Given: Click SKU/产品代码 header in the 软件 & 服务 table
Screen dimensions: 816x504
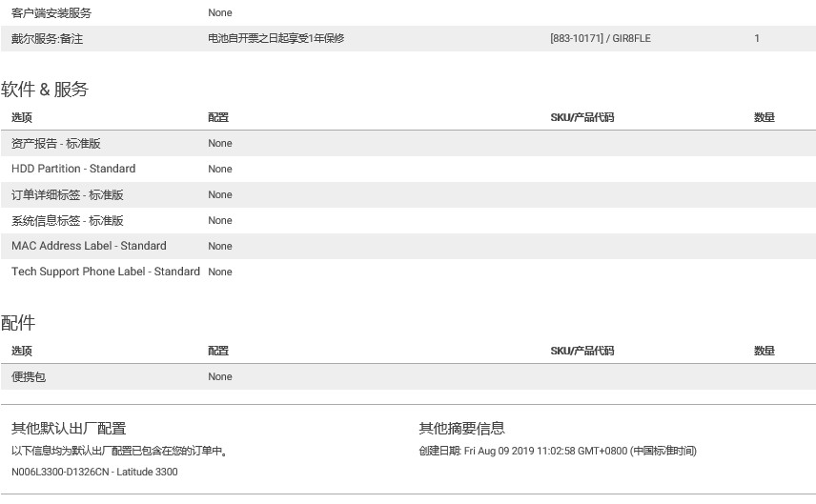Looking at the screenshot, I should click(x=581, y=117).
